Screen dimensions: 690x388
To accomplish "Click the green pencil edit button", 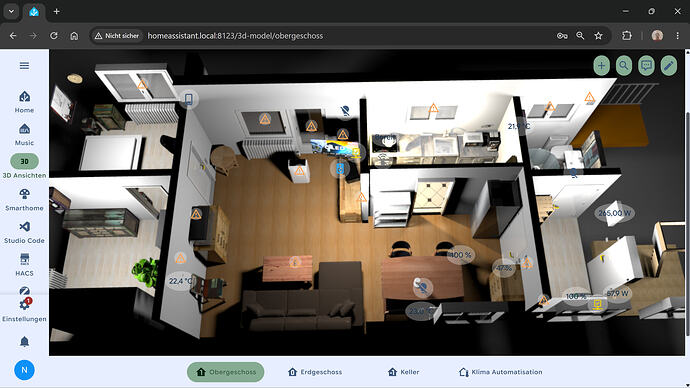I will (669, 66).
